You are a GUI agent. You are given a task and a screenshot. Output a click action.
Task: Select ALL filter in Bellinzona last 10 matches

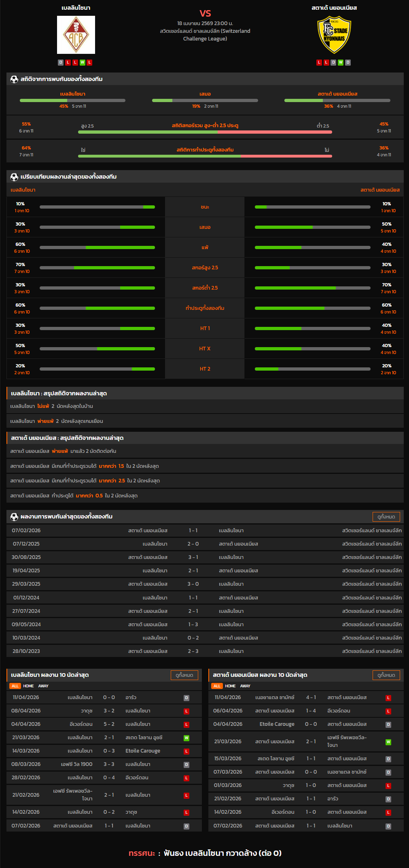(15, 686)
